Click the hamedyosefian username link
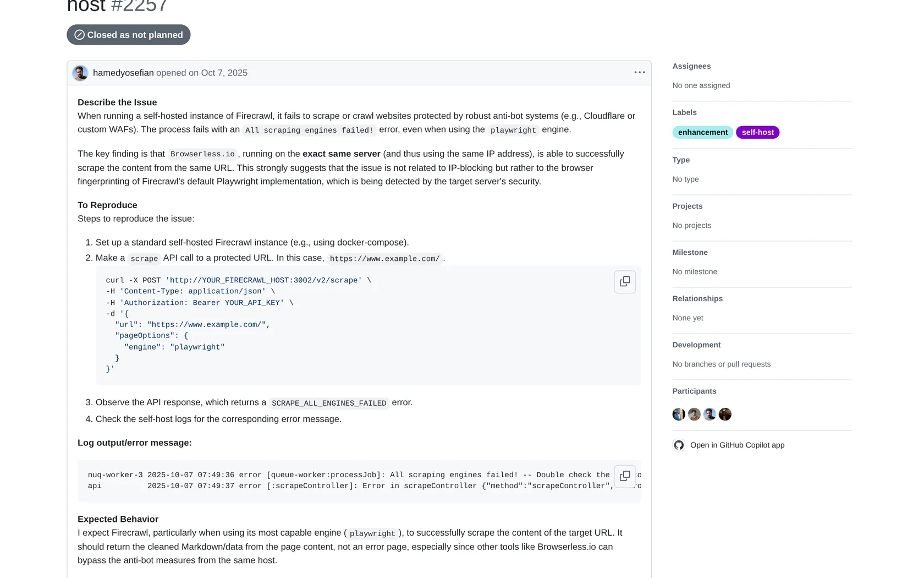This screenshot has width=924, height=578. 123,73
